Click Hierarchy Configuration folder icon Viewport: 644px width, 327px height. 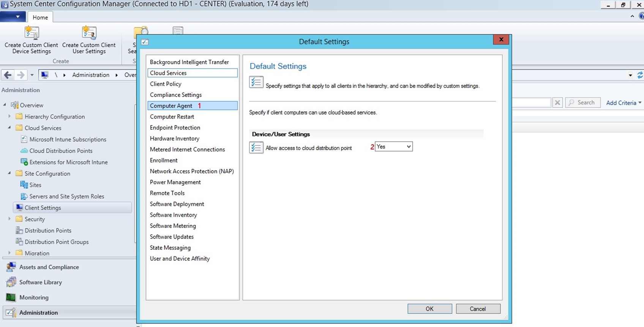point(19,117)
